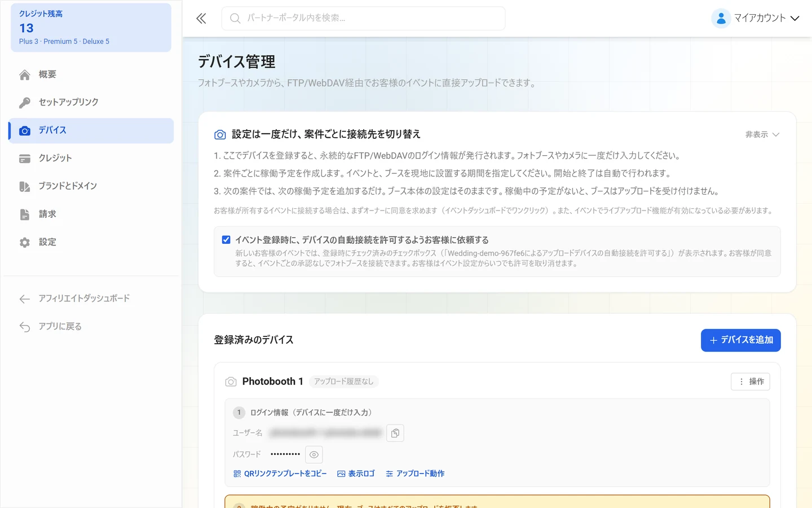Click the return arrow icon beside アプリに戻る
The height and width of the screenshot is (508, 812).
click(25, 327)
